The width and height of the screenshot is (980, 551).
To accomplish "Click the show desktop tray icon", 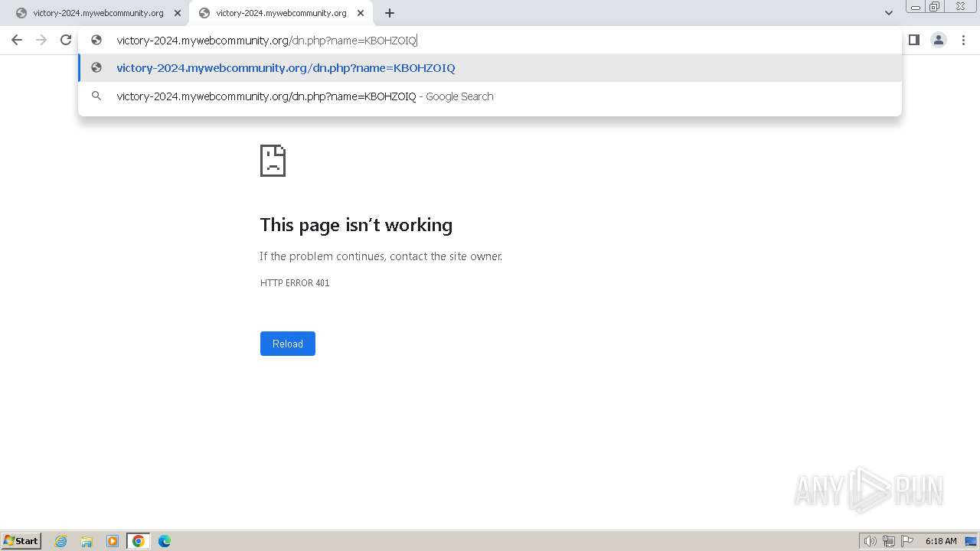I will click(x=971, y=541).
